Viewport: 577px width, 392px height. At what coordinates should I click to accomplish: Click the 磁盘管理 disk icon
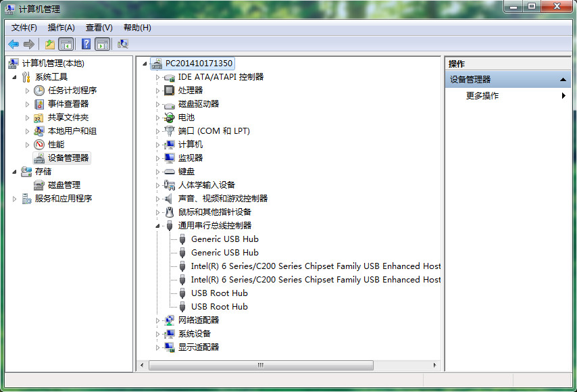click(x=39, y=185)
